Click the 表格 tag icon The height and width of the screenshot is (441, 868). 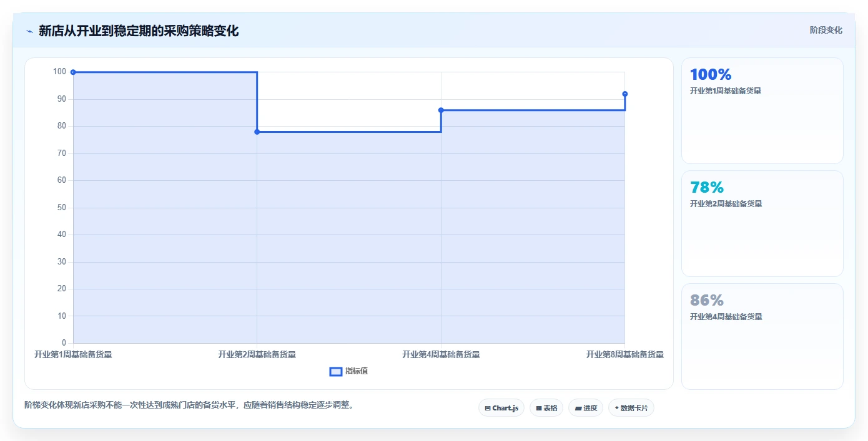coord(538,408)
